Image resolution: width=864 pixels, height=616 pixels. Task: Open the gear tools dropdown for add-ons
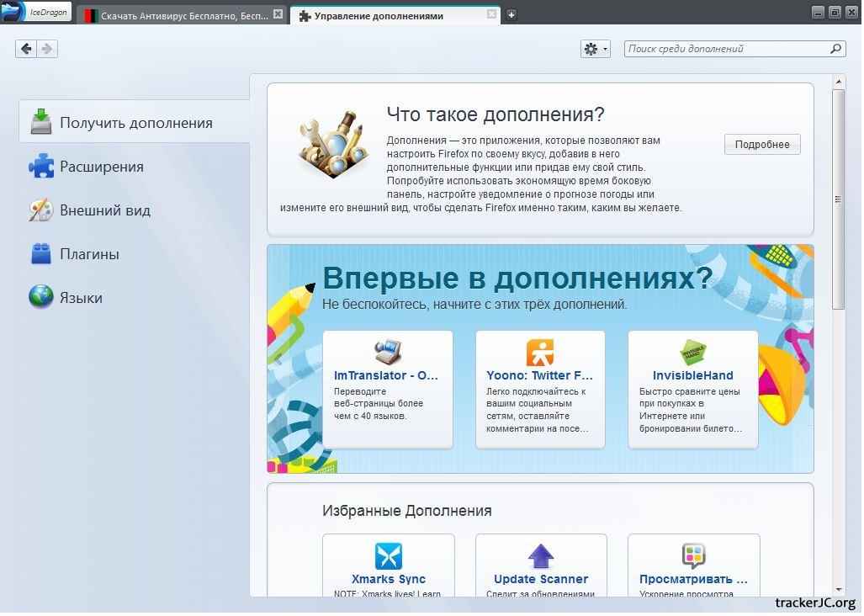point(595,49)
